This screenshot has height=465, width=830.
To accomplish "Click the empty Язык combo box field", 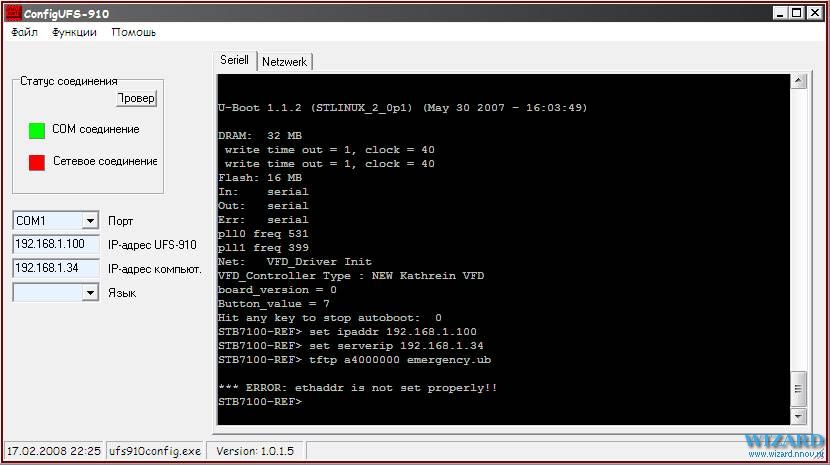I will (x=56, y=292).
